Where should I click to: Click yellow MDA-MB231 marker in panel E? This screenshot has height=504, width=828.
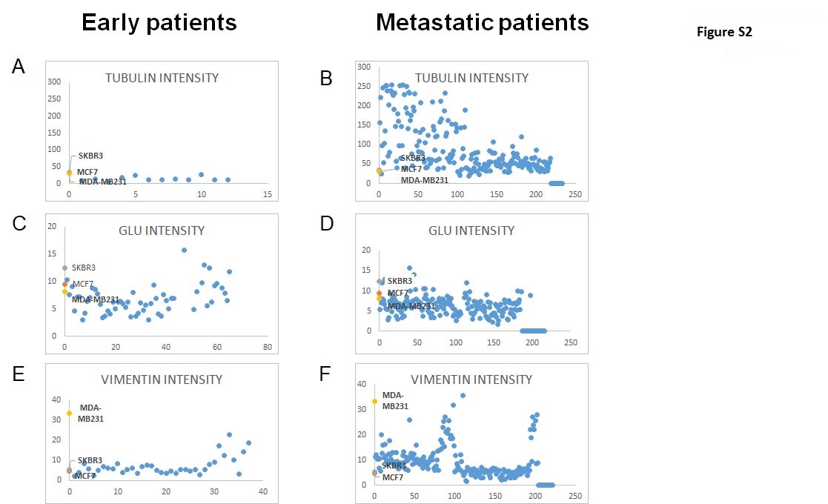click(69, 414)
